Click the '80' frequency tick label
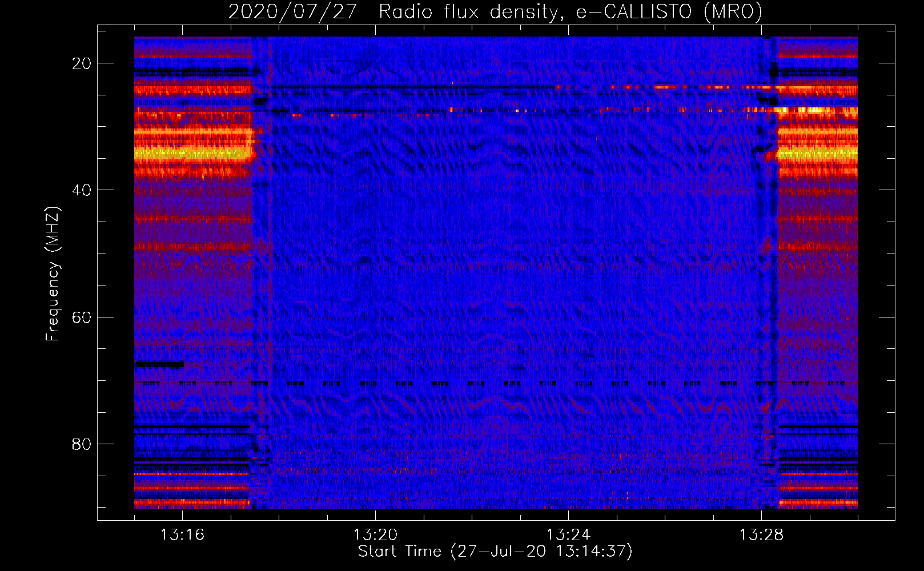This screenshot has height=571, width=924. [x=82, y=444]
